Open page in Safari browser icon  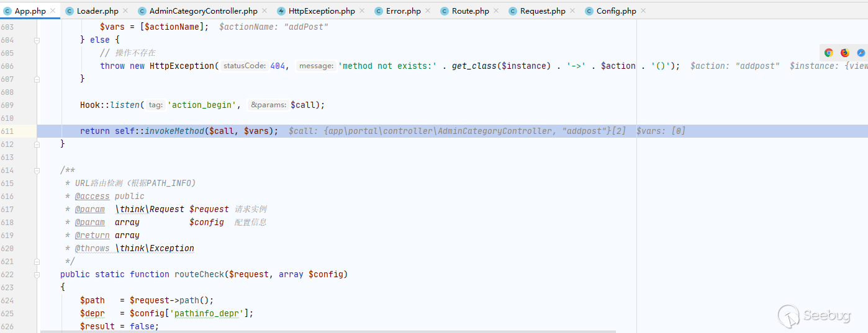tap(861, 53)
